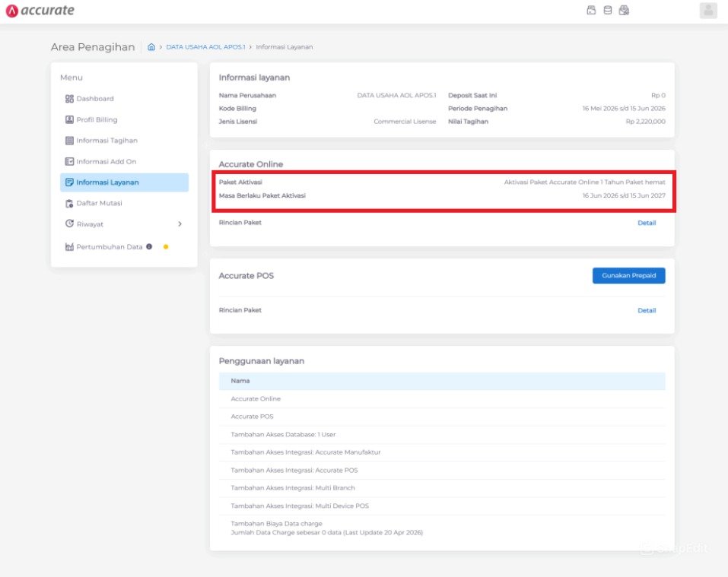
Task: Open Riwayat menu item
Action: [x=125, y=224]
